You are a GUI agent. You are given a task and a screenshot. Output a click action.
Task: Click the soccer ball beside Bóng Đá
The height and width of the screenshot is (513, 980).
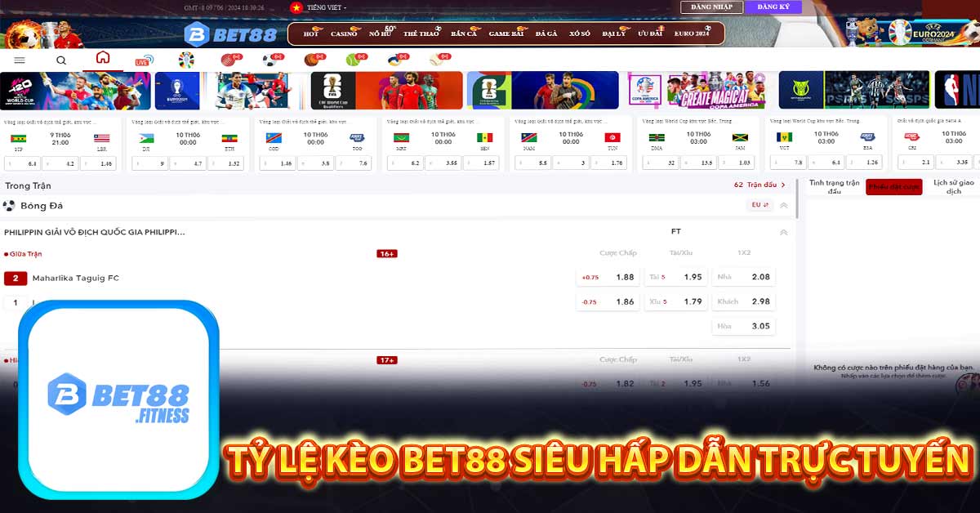tap(9, 206)
